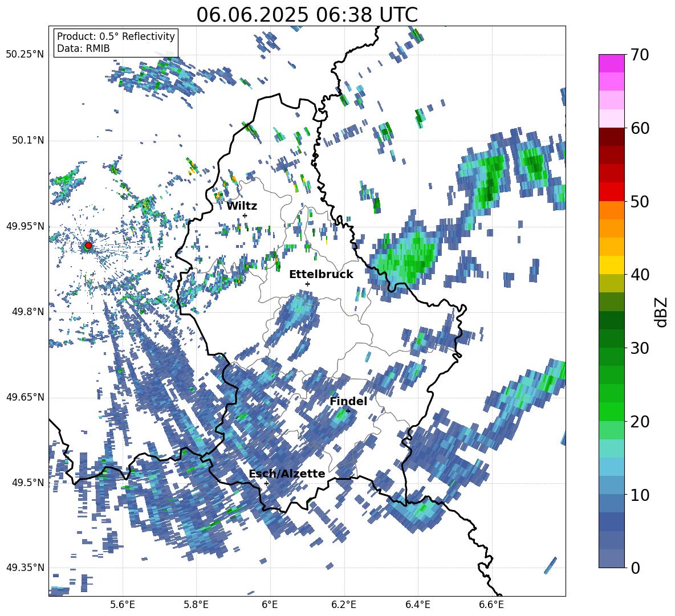Viewport: 675px width, 616px height.
Task: Click the Wiltz city label
Action: [x=242, y=206]
